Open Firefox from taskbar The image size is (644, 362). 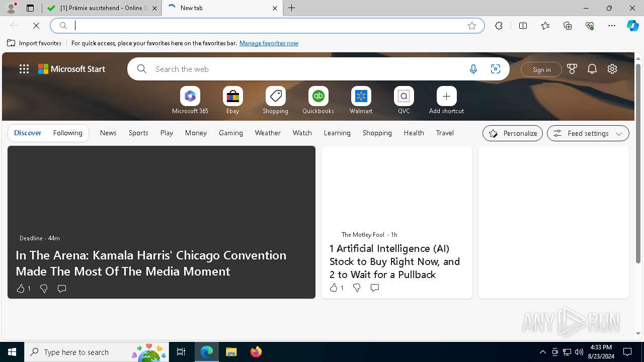[x=256, y=352]
